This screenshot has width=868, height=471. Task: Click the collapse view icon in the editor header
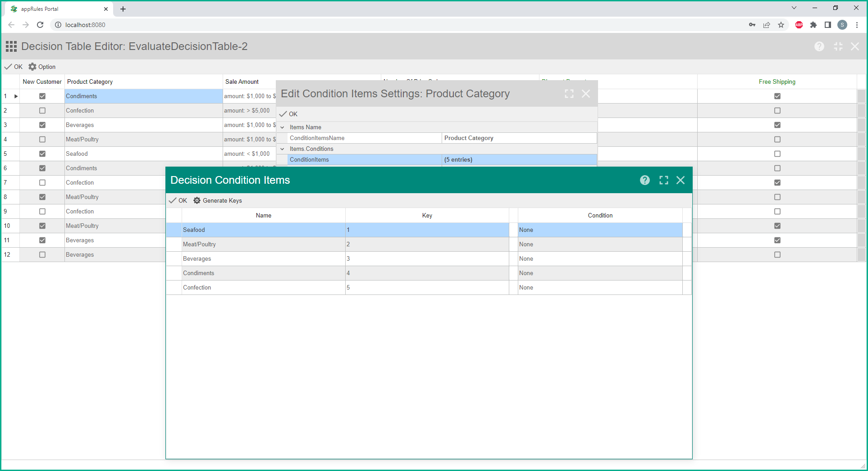(x=838, y=46)
